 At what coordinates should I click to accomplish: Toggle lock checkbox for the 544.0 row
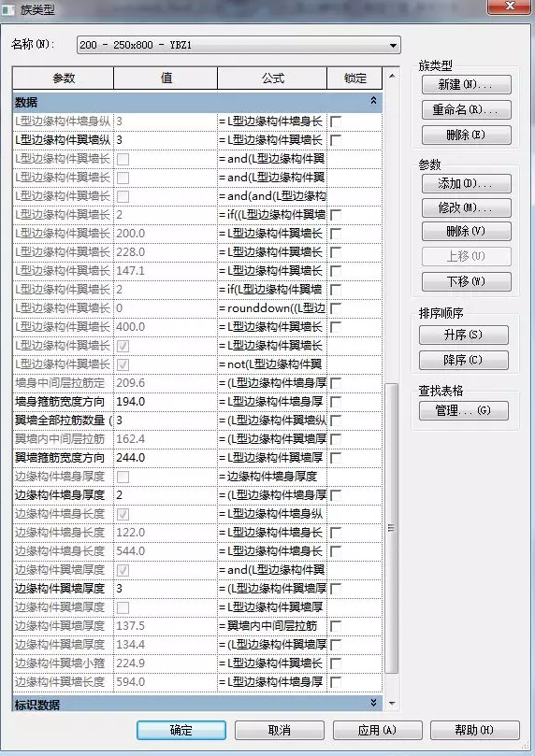(x=336, y=551)
